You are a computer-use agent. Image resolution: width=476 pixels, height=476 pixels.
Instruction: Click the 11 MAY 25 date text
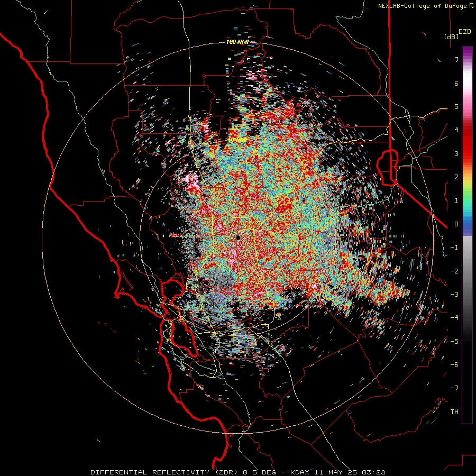[x=337, y=472]
